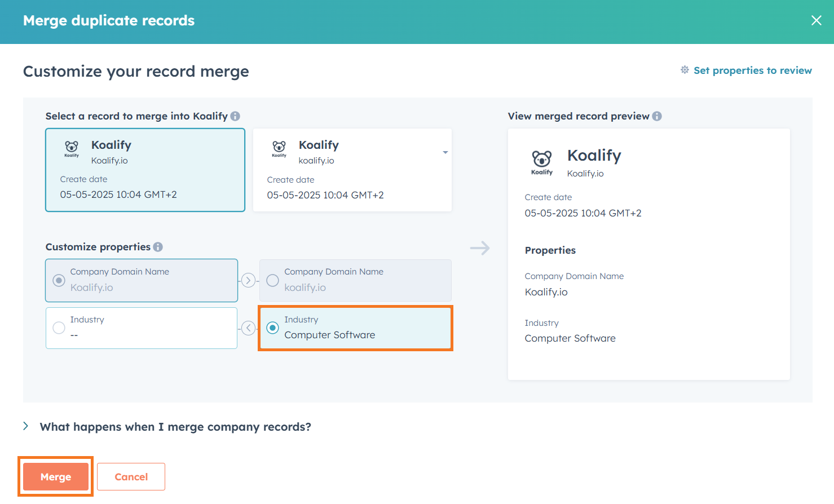The width and height of the screenshot is (834, 504).
Task: Select the radio button for Industry '--'
Action: 59,328
